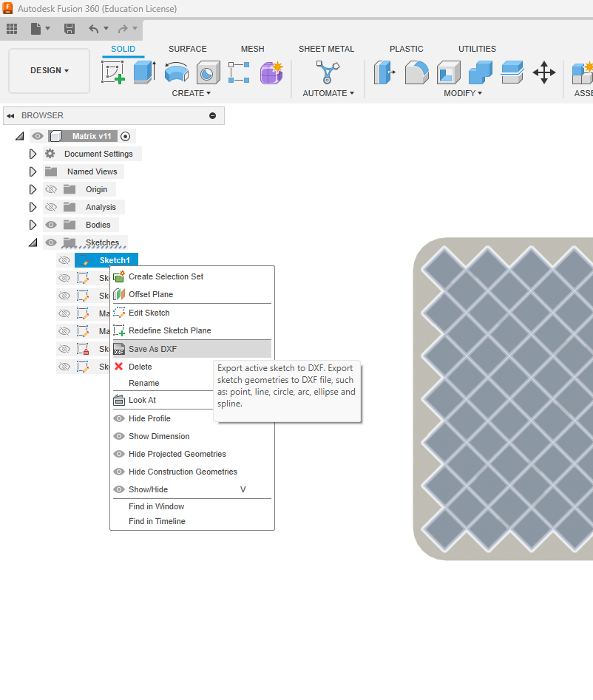The image size is (593, 700).
Task: Toggle visibility of Origin folder
Action: [x=51, y=189]
